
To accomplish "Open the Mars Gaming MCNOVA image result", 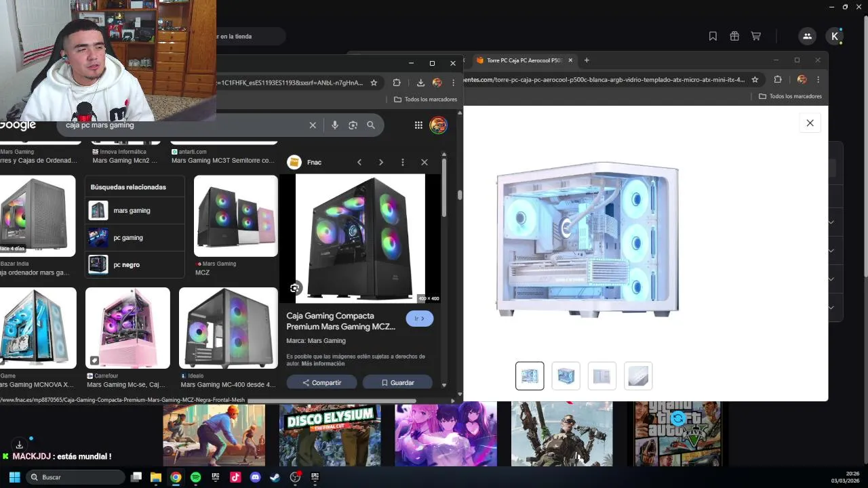I will point(38,328).
